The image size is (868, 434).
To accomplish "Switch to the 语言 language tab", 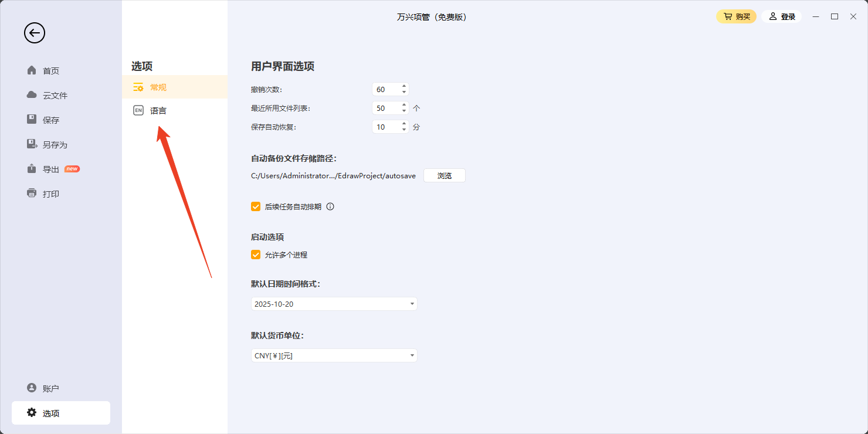I will (158, 110).
